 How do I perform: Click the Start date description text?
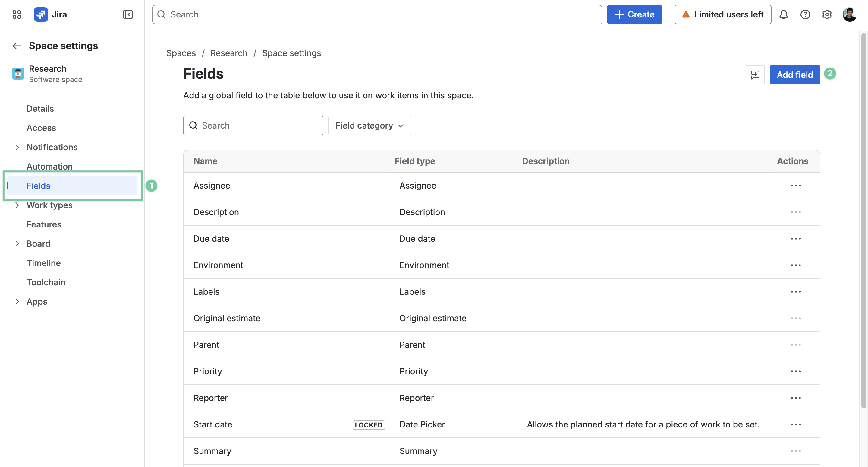(643, 424)
